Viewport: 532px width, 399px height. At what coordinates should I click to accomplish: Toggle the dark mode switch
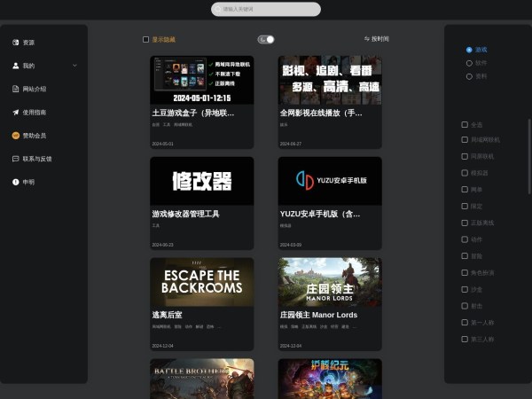266,39
